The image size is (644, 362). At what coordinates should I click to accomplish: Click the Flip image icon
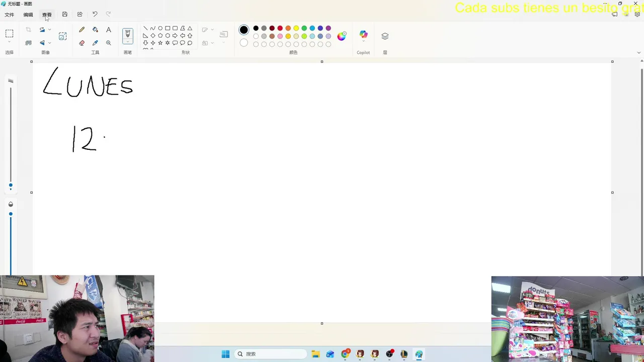pyautogui.click(x=42, y=43)
